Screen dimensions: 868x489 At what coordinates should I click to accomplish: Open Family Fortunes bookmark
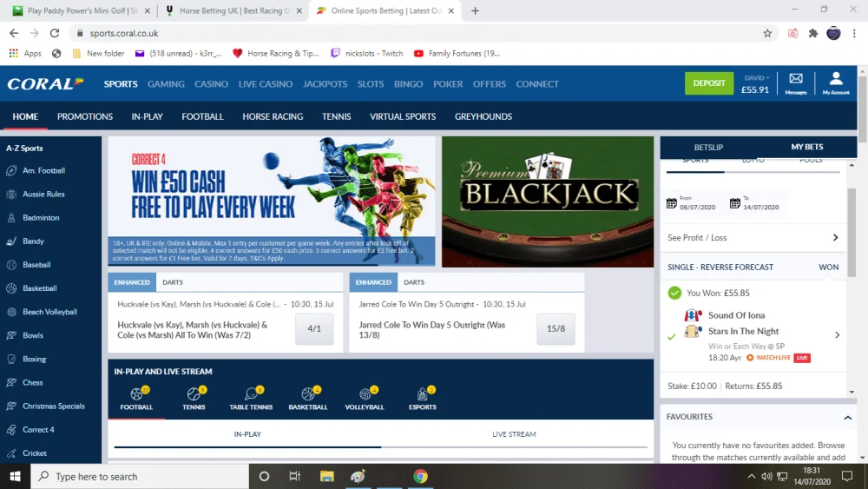point(457,53)
